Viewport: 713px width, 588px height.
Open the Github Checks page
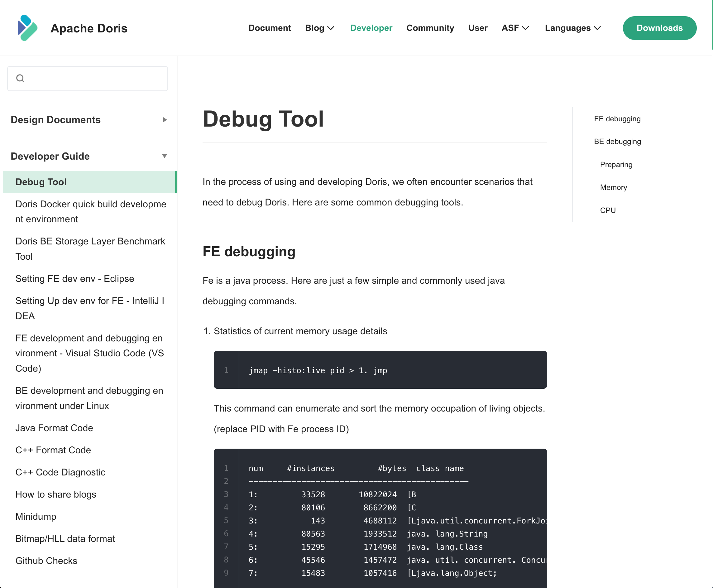tap(46, 561)
